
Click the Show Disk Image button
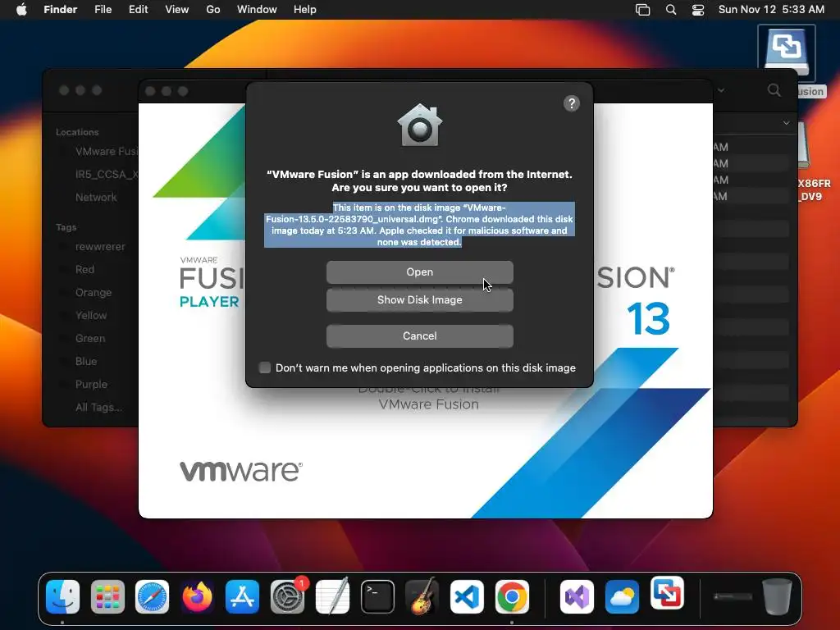419,300
